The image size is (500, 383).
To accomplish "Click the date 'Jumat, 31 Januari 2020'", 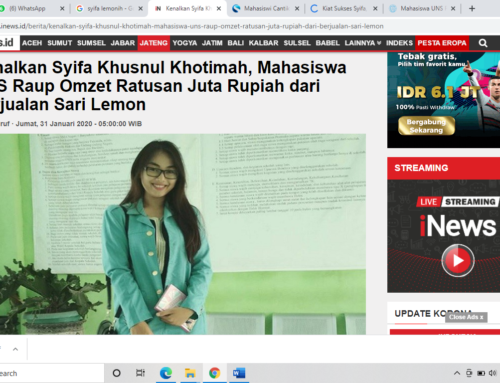I will 54,124.
